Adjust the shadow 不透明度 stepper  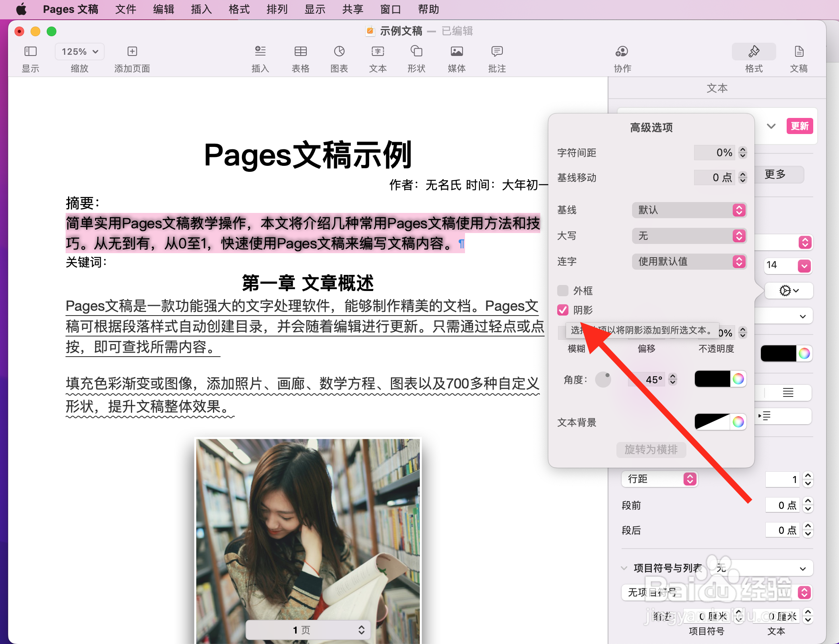click(x=743, y=332)
